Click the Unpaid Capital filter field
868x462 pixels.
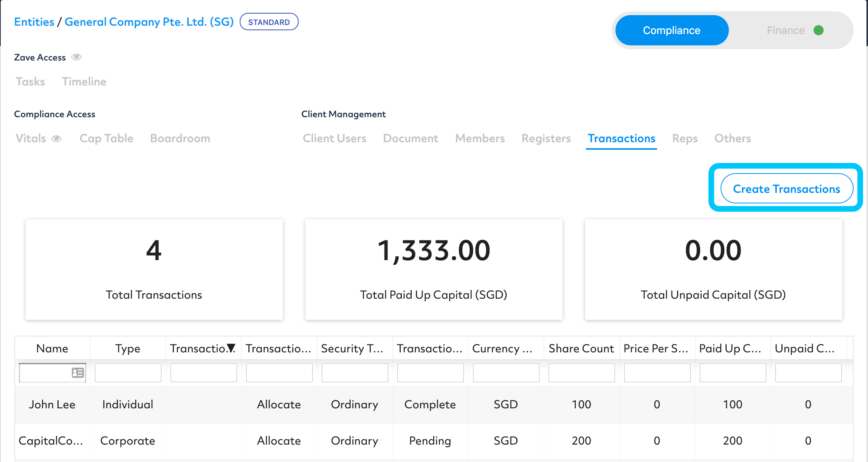tap(809, 373)
